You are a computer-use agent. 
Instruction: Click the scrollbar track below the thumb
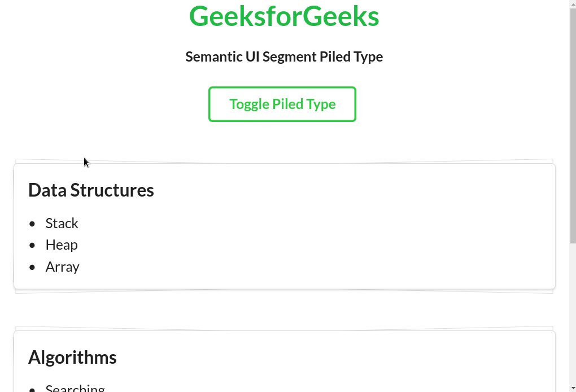coord(573,316)
